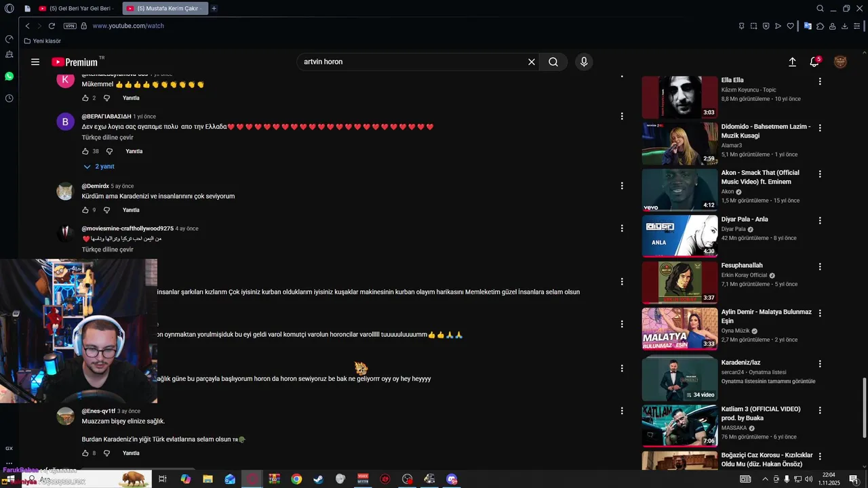Viewport: 868px width, 488px height.
Task: Add page to bookmarks heart icon
Action: [791, 26]
